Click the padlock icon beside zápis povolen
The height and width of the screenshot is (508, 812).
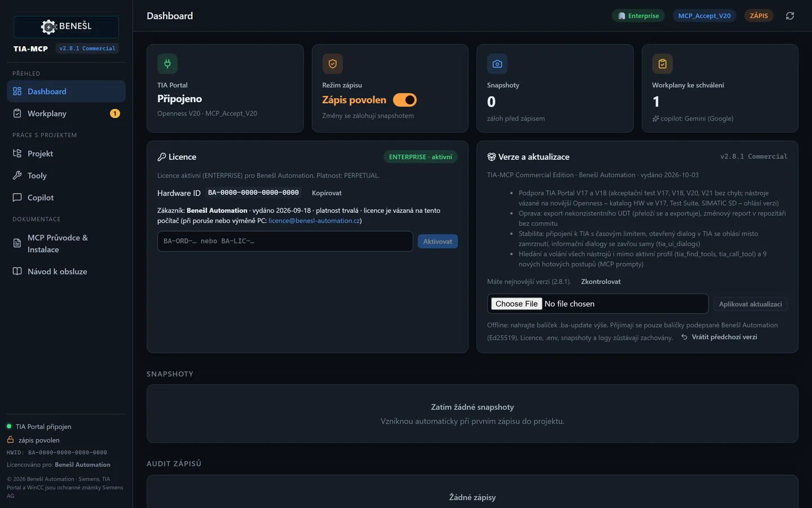pos(10,440)
